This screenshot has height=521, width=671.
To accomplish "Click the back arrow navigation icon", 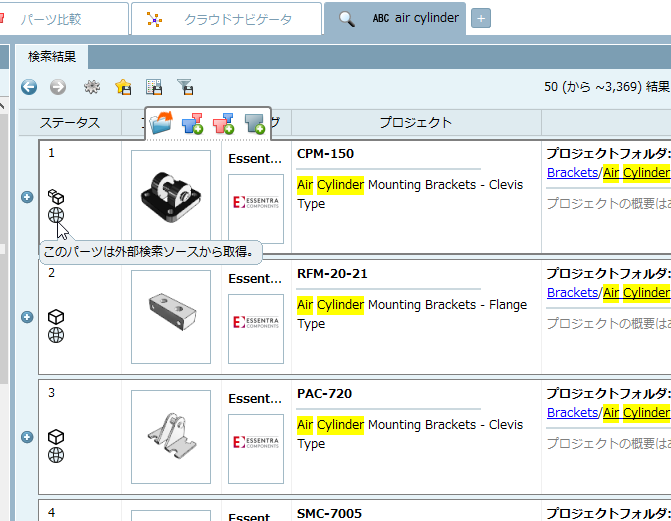I will click(29, 87).
